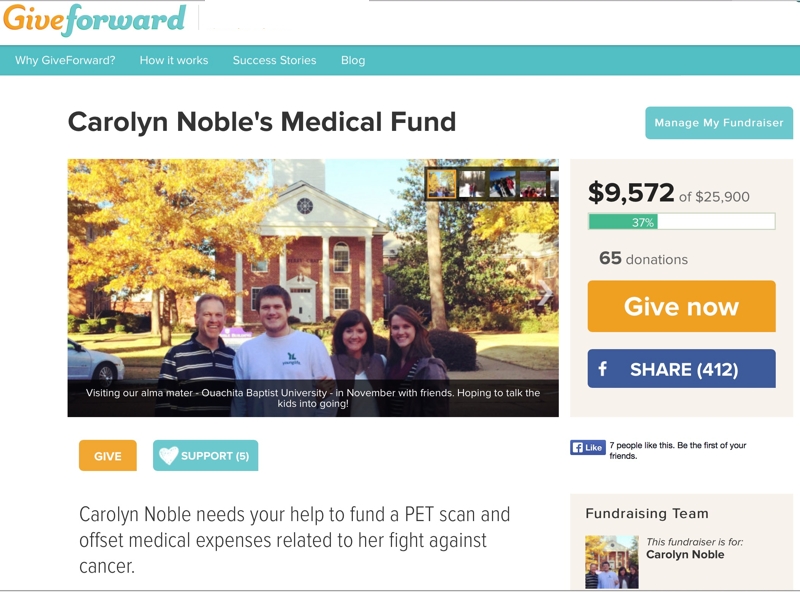Select the second slideshow thumbnail
Screen dimensions: 800x592
472,183
